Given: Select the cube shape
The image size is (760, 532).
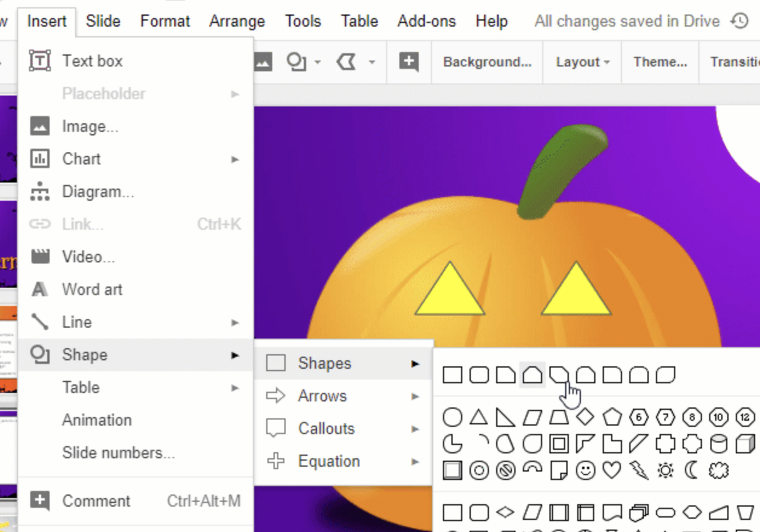Looking at the screenshot, I should [745, 444].
